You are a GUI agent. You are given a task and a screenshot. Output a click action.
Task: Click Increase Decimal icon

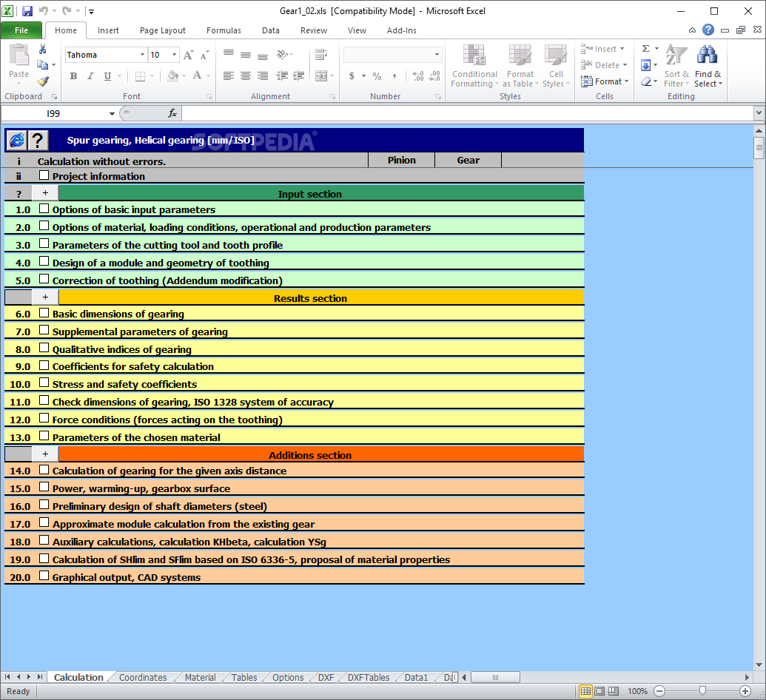tap(417, 75)
